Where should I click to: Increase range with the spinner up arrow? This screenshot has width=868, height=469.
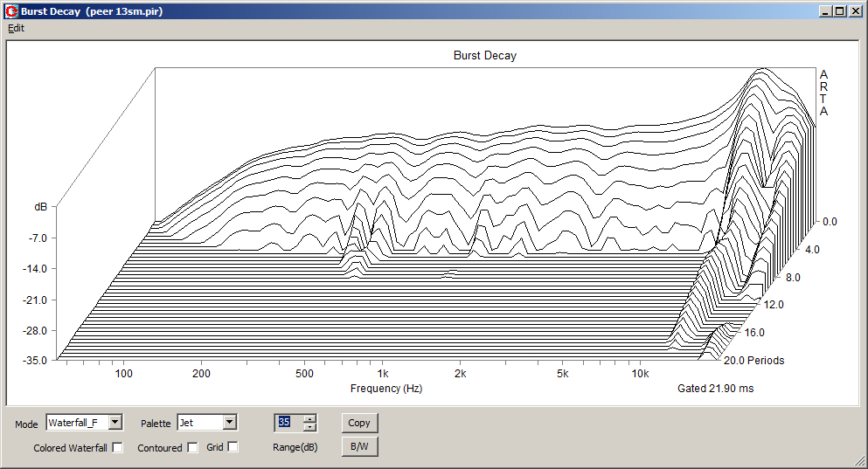[309, 418]
